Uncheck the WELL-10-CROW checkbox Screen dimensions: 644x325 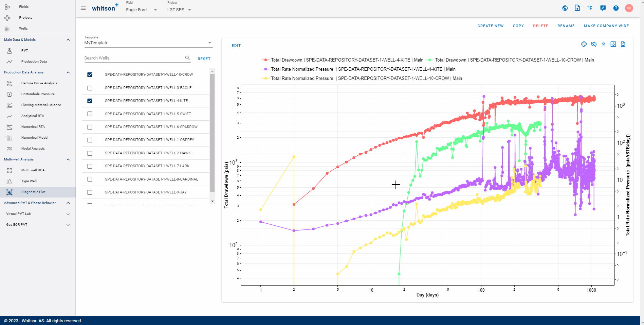tap(90, 75)
